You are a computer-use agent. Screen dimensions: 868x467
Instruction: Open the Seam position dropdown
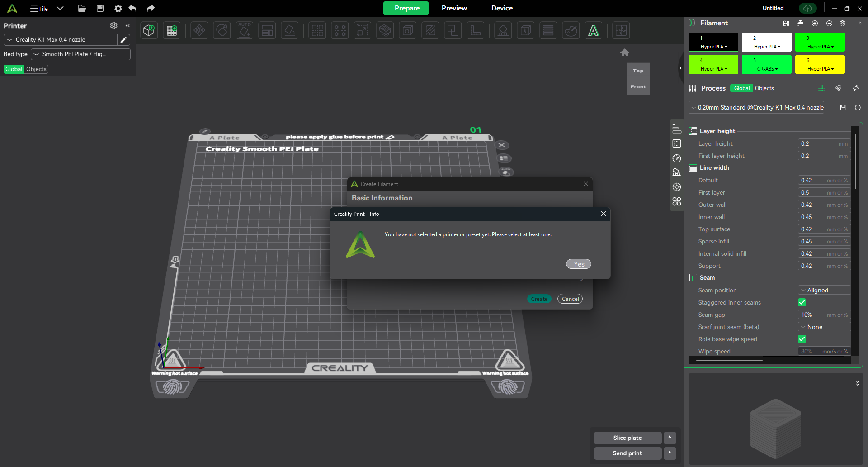pyautogui.click(x=824, y=290)
